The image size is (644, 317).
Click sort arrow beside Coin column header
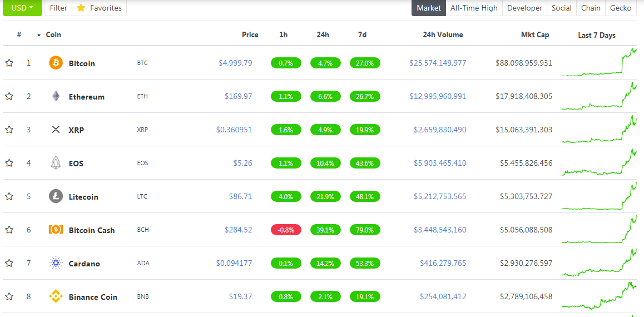pyautogui.click(x=39, y=35)
